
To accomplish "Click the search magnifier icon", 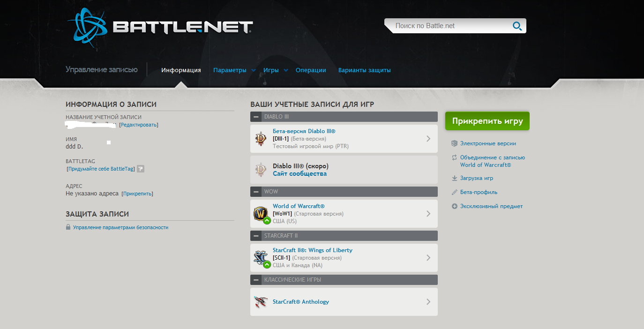I will (x=517, y=26).
